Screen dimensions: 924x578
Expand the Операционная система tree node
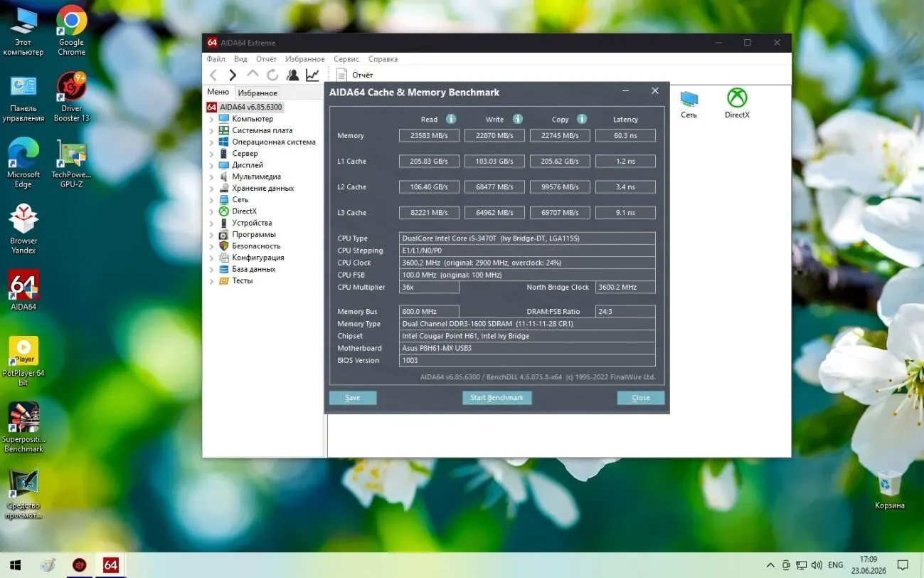coord(211,142)
